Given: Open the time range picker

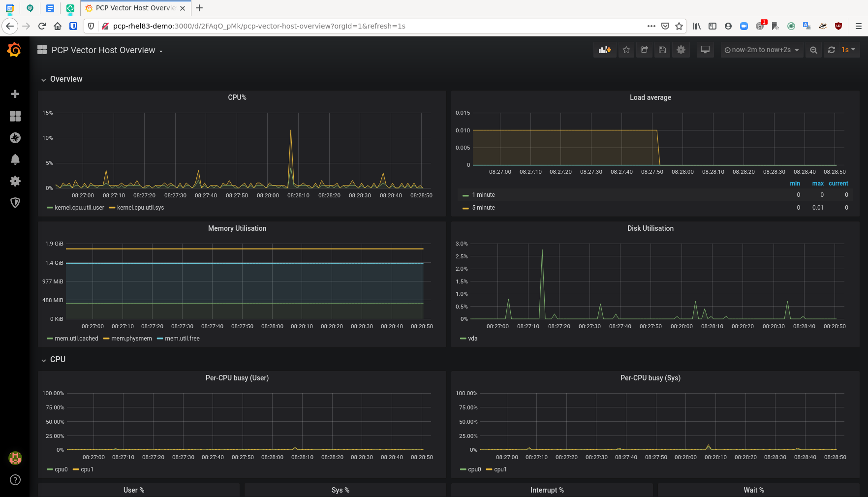Looking at the screenshot, I should 761,50.
